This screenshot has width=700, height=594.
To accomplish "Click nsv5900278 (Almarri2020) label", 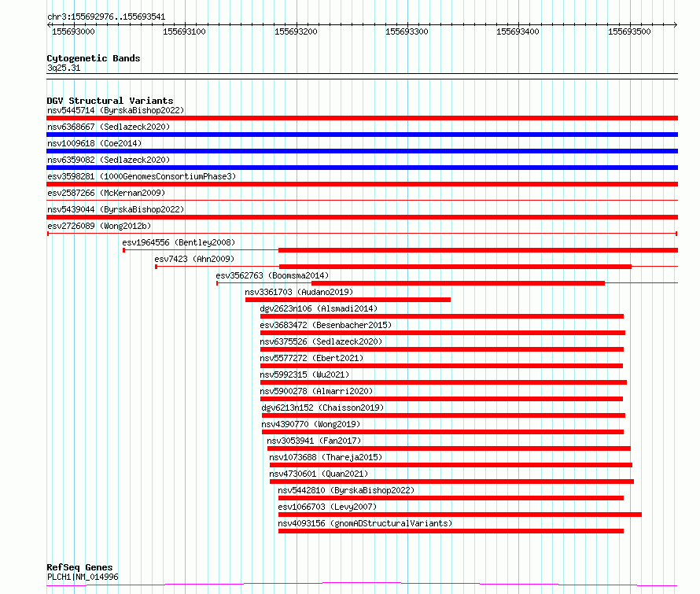I will coord(316,391).
